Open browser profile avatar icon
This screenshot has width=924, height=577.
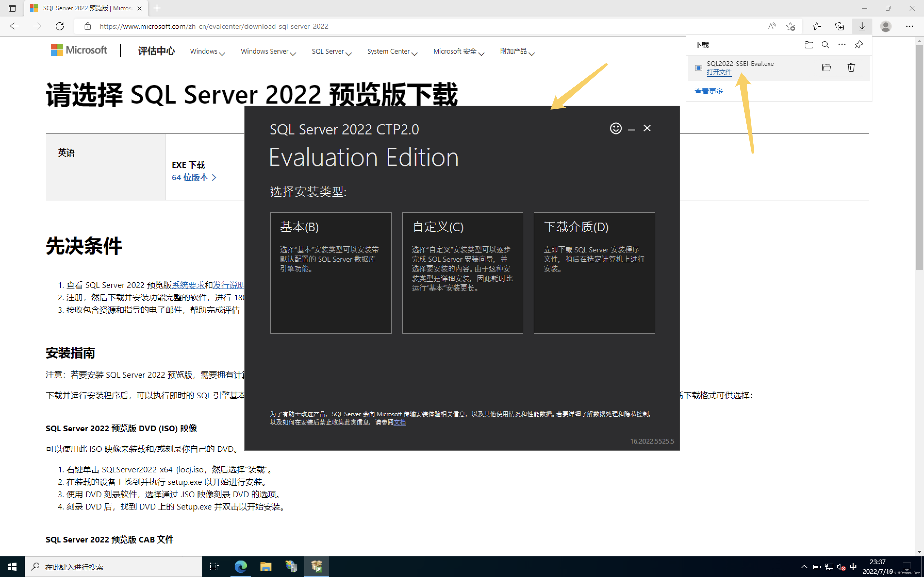coord(886,26)
